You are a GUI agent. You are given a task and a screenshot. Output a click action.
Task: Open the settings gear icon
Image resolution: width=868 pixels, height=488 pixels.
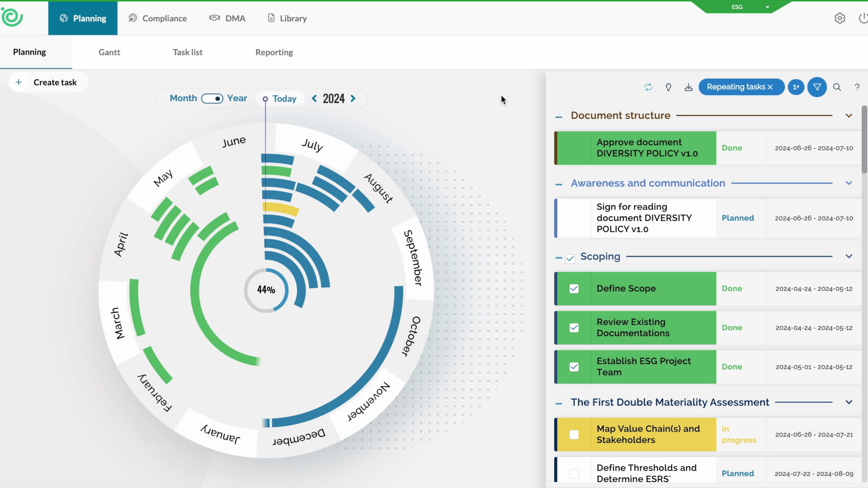point(840,19)
